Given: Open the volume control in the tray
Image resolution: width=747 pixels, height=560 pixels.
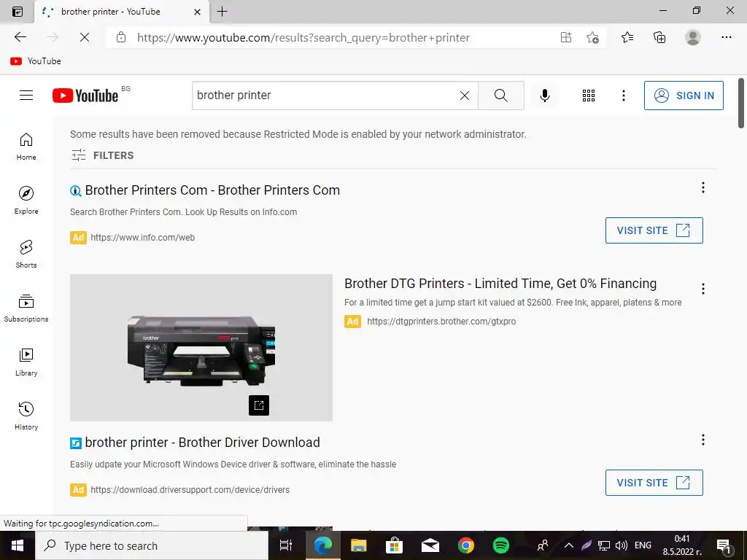Looking at the screenshot, I should click(622, 545).
